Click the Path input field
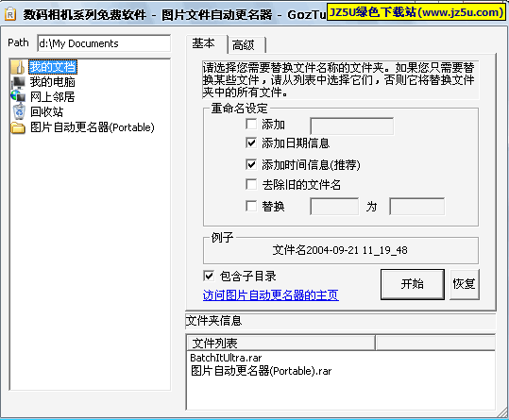Image resolution: width=509 pixels, height=420 pixels. coord(104,43)
